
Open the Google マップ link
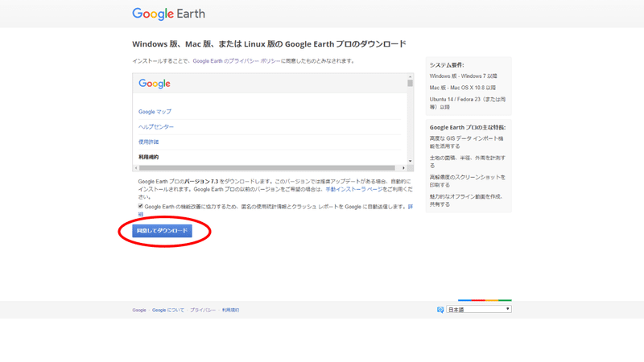[155, 112]
